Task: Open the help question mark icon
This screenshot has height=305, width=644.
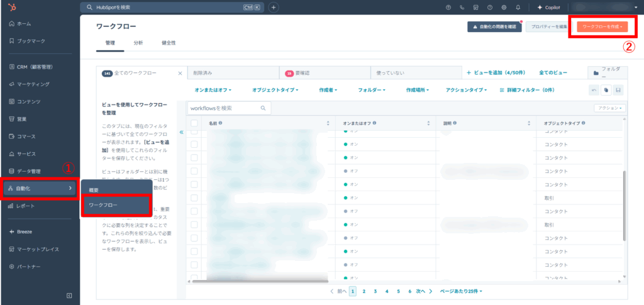Action: click(x=489, y=8)
